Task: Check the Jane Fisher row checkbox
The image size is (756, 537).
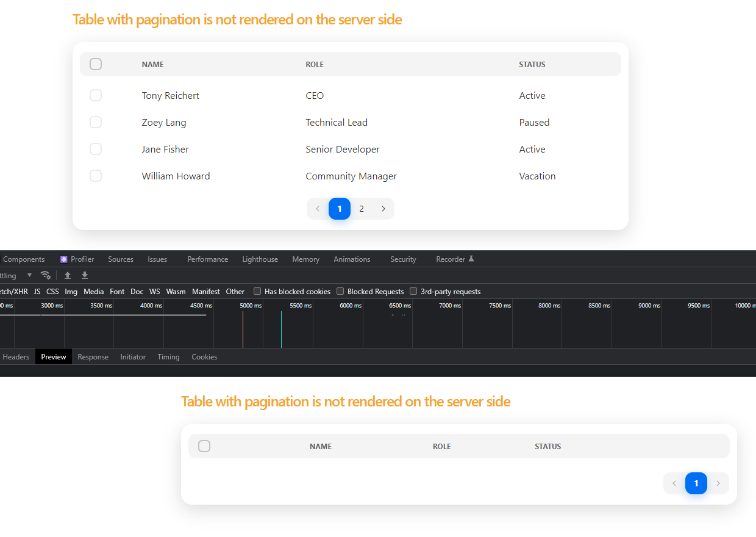Action: pos(96,149)
